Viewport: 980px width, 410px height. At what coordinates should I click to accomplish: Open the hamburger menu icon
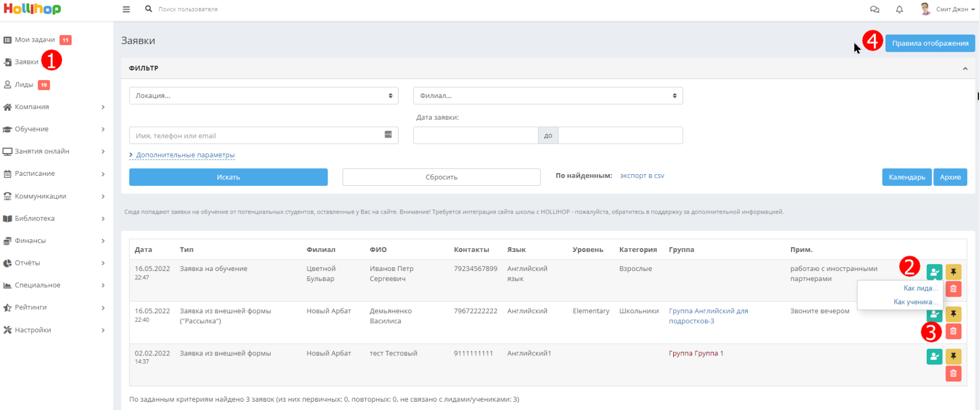point(126,9)
